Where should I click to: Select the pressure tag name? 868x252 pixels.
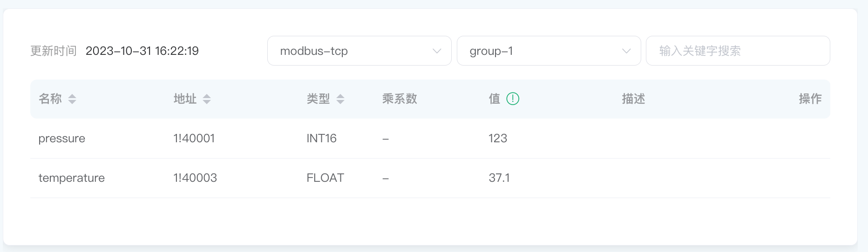tap(62, 139)
